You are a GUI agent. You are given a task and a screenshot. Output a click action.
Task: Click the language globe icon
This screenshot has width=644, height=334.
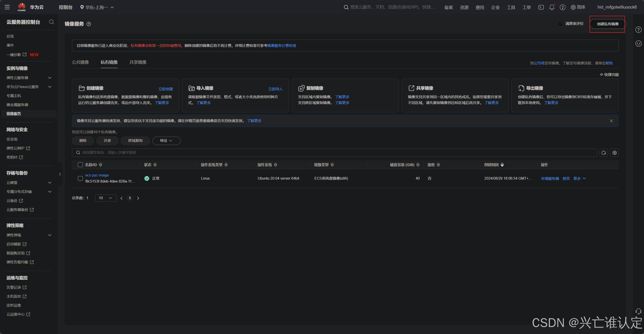[x=573, y=7]
